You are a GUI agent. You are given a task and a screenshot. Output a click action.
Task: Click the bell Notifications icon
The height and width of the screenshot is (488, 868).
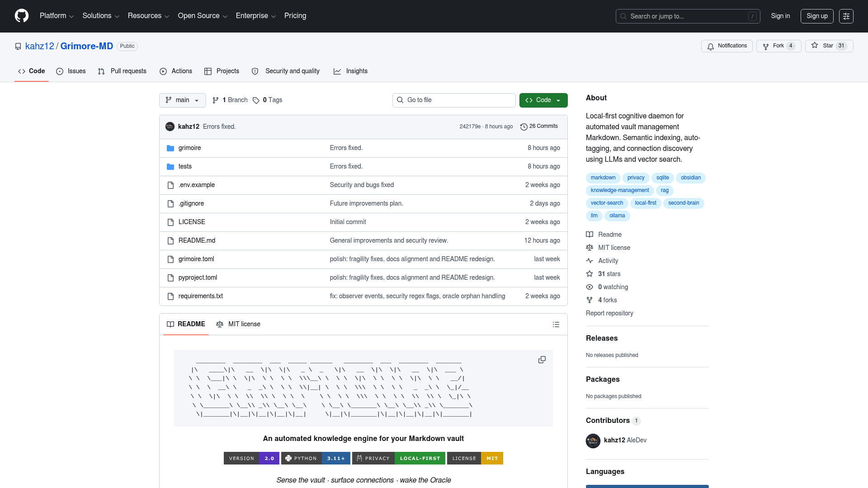click(x=711, y=47)
